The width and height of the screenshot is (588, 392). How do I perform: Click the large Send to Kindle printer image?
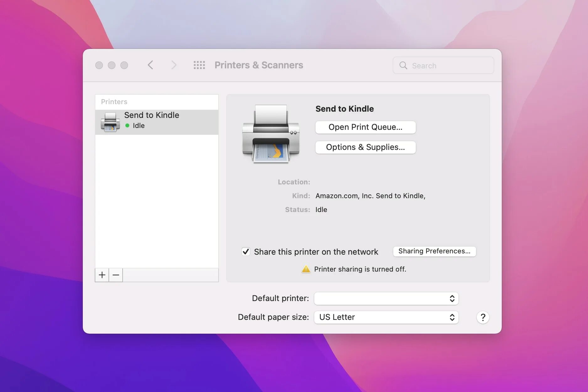[x=271, y=134]
